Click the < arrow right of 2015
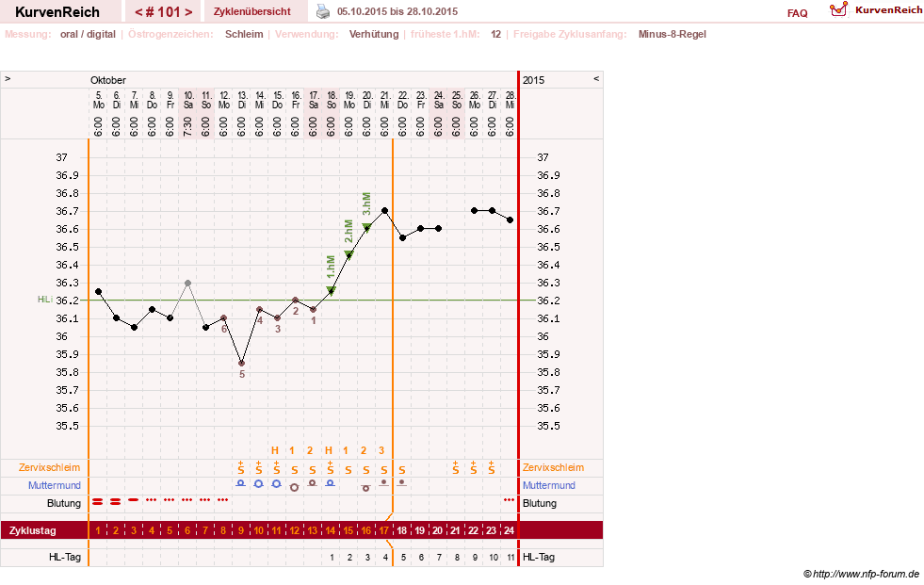The width and height of the screenshot is (924, 585). [596, 79]
